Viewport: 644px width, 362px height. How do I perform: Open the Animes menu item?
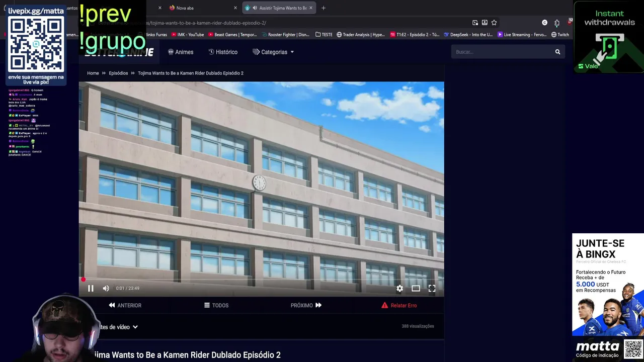pyautogui.click(x=181, y=52)
